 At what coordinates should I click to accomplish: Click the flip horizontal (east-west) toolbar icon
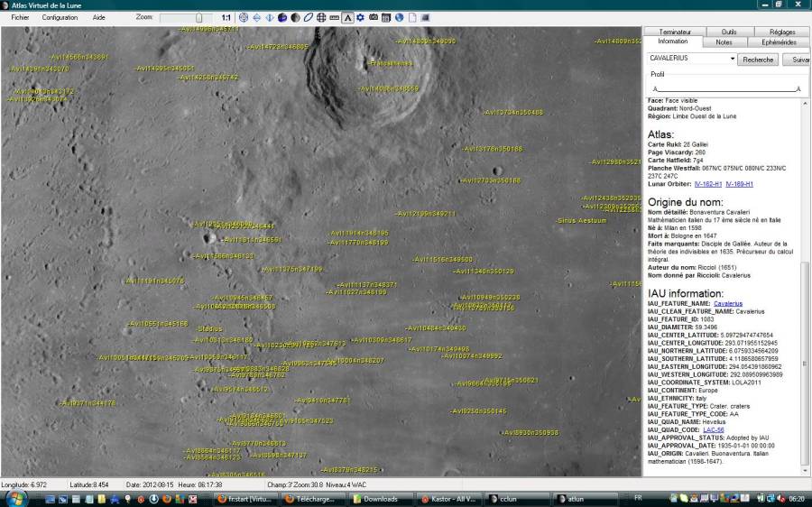[269, 18]
